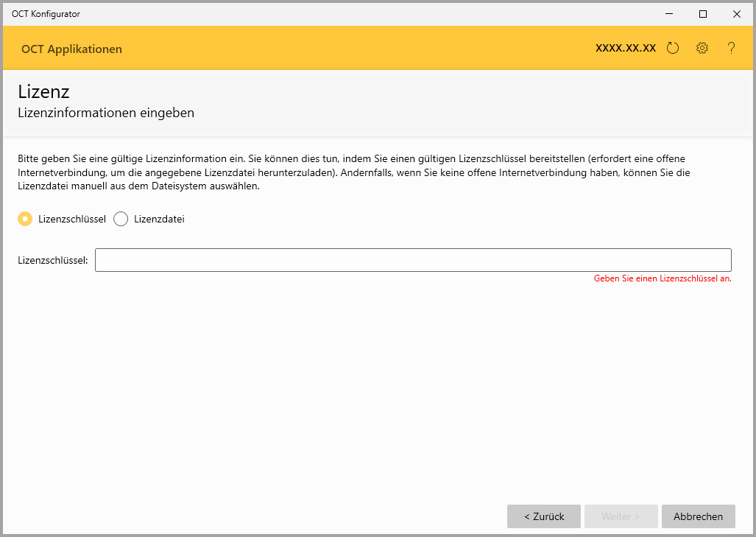Click the red license key error message
Screen dimensions: 756x537
[662, 278]
